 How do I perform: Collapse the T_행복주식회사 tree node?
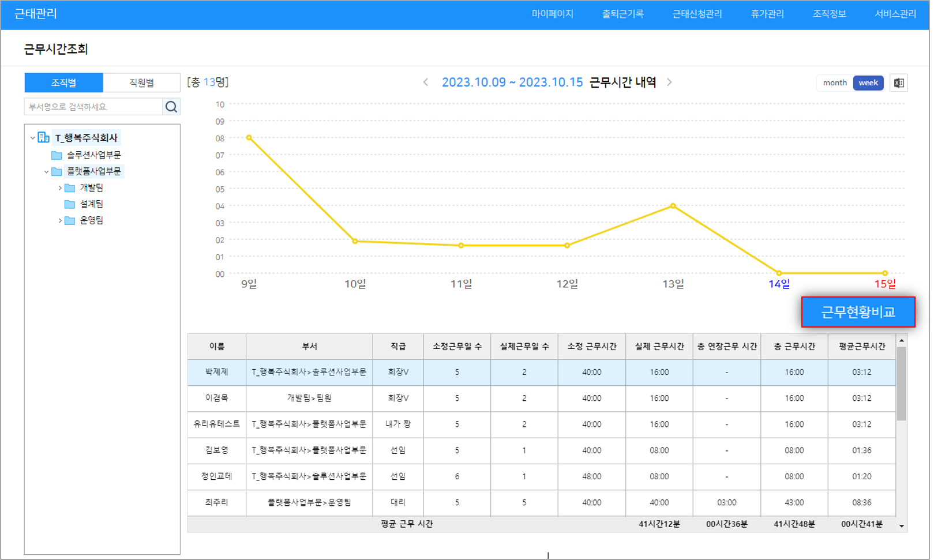click(32, 138)
